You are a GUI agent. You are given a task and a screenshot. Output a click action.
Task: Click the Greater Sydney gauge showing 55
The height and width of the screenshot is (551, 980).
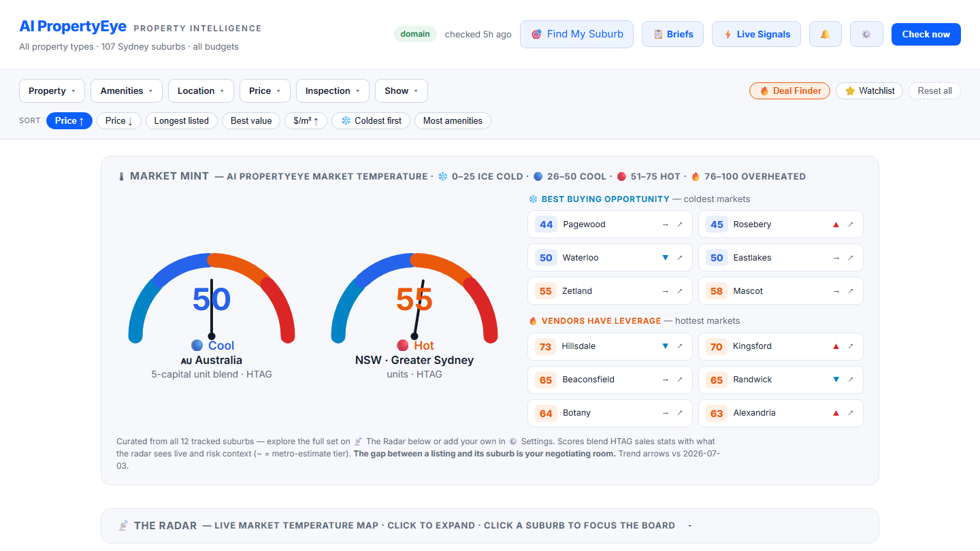(414, 299)
